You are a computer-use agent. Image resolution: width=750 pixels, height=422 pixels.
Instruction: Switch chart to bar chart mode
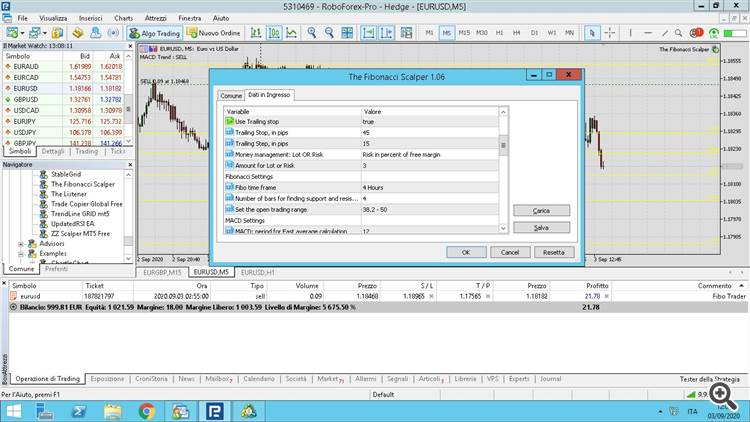point(256,33)
